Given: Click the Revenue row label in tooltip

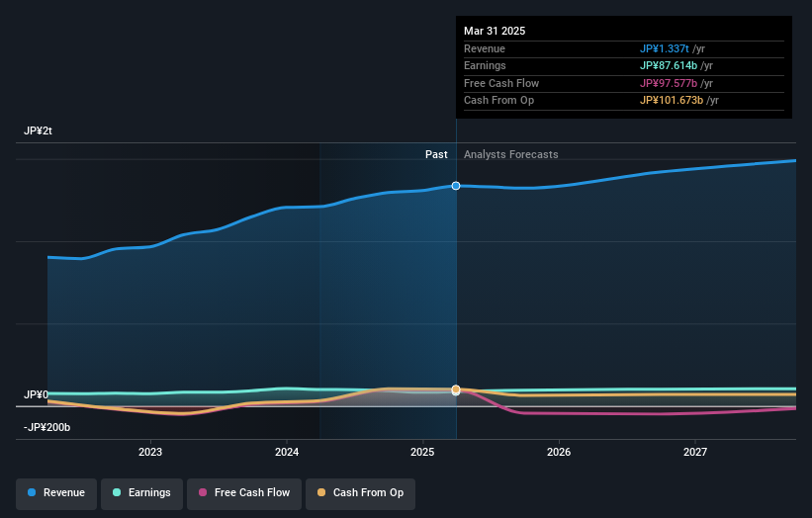Looking at the screenshot, I should pos(485,48).
